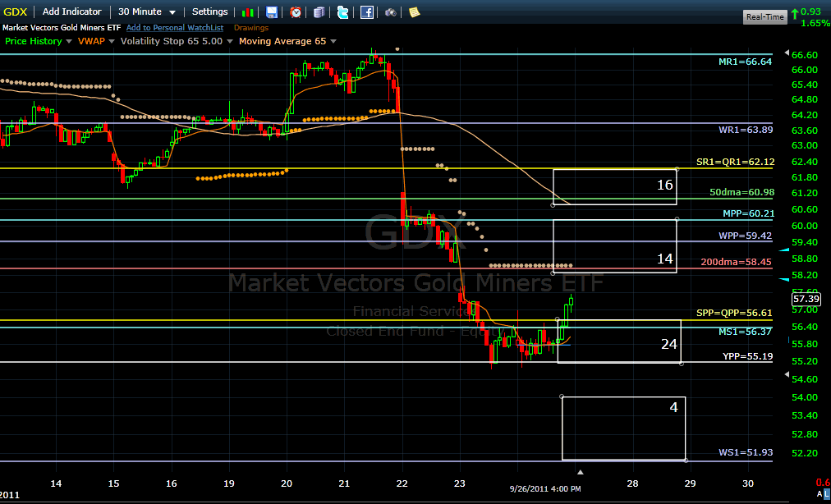
Task: Open the chart style candlestick icon
Action: (247, 12)
